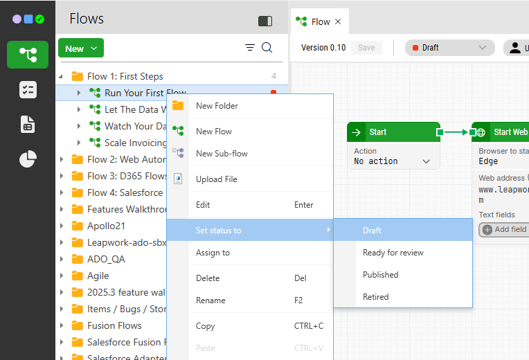Click the Scale Invoicing flow icon
This screenshot has height=360, width=529.
95,142
